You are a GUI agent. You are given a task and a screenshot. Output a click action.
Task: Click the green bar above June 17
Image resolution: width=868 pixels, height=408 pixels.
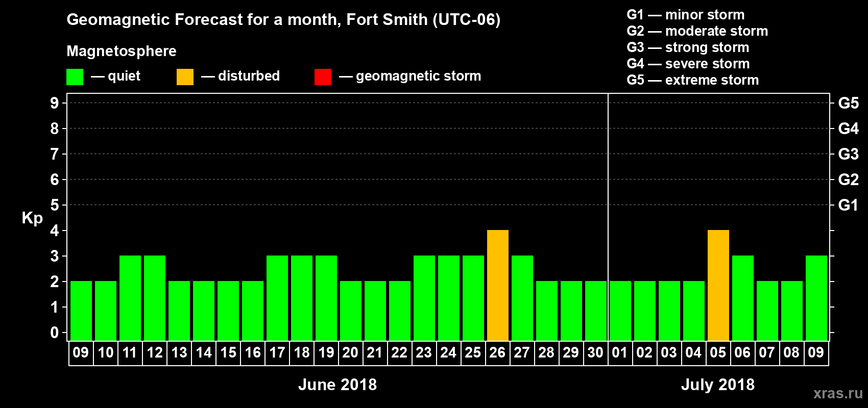277,298
